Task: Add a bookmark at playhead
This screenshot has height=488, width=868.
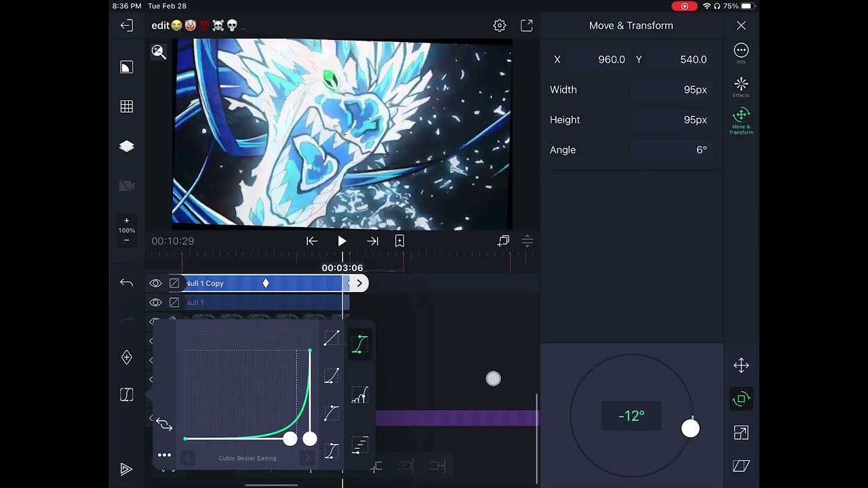Action: pyautogui.click(x=399, y=241)
